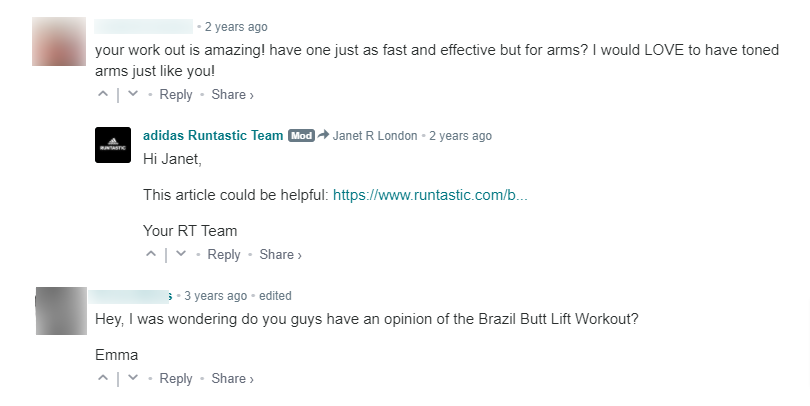
Task: Upvote Emma's Brazil Butt Lift comment
Action: pos(103,379)
